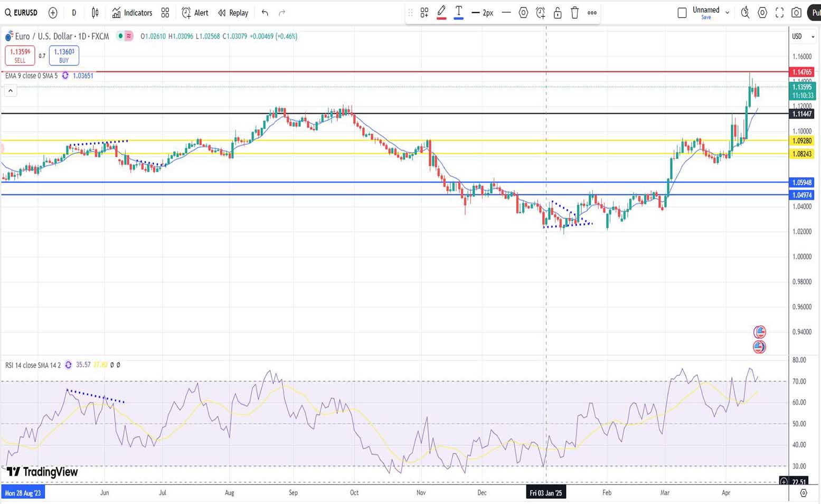821x504 pixels.
Task: Collapse the indicator legend with chevron arrow
Action: coord(11,91)
